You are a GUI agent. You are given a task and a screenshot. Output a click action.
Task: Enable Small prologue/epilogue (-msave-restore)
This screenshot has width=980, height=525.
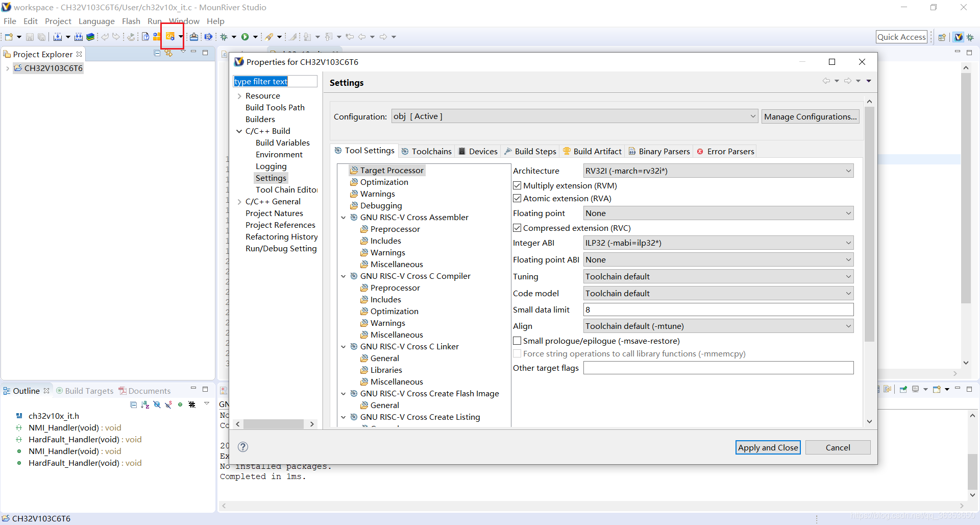coord(517,341)
